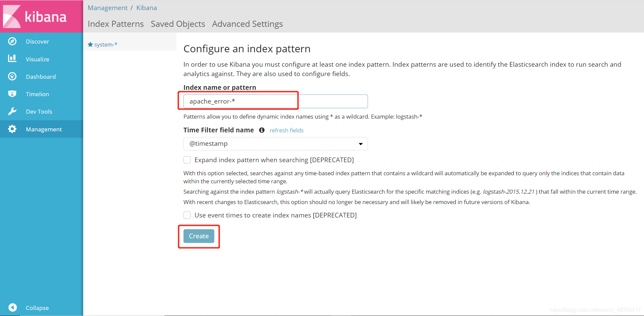Select Management in the sidebar
Screen dimensions: 644x316
pos(44,129)
